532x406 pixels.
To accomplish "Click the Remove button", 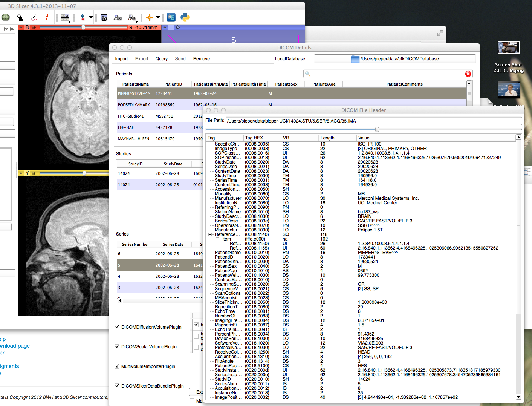I will 201,59.
